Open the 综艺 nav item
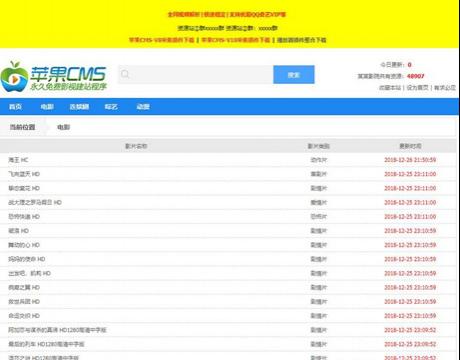 click(111, 107)
